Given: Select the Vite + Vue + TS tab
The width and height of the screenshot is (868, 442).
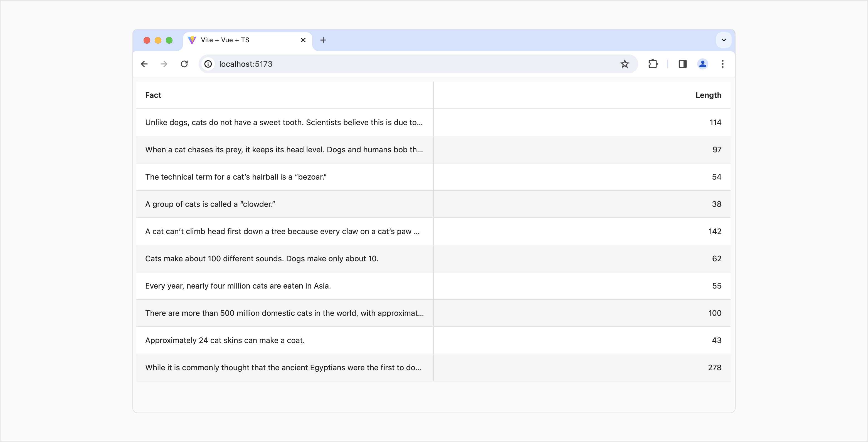Looking at the screenshot, I should tap(236, 40).
